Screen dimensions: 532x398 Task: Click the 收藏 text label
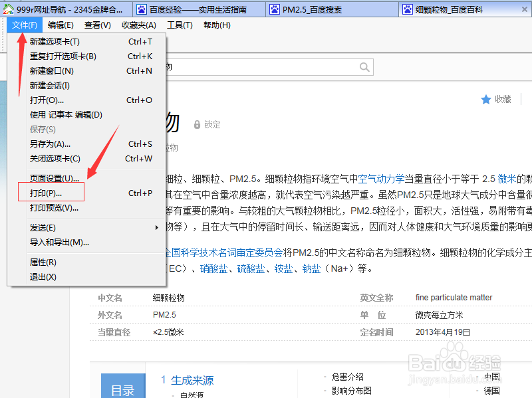503,99
